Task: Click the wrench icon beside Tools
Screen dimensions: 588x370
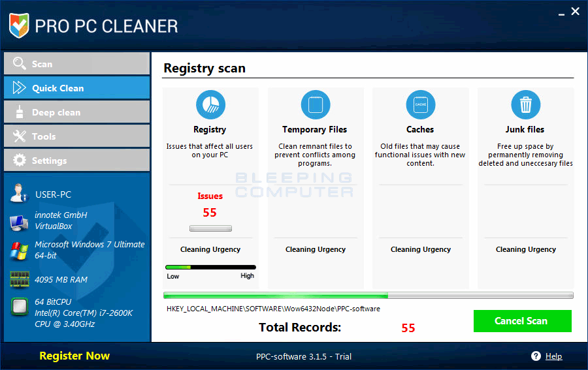Action: tap(20, 136)
